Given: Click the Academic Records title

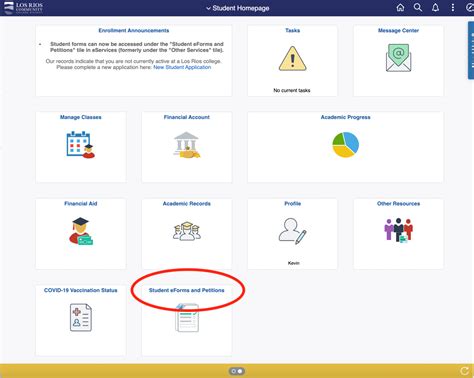Looking at the screenshot, I should tap(187, 203).
